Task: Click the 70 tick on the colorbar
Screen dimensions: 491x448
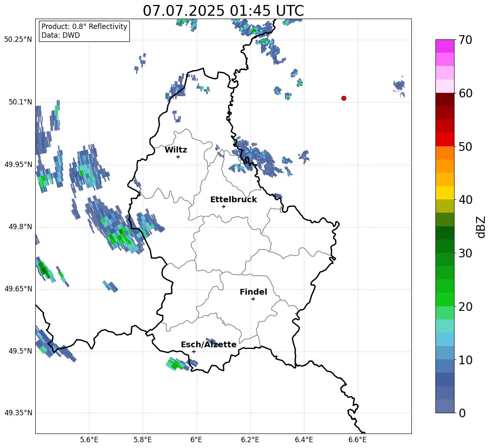Action: [x=465, y=40]
